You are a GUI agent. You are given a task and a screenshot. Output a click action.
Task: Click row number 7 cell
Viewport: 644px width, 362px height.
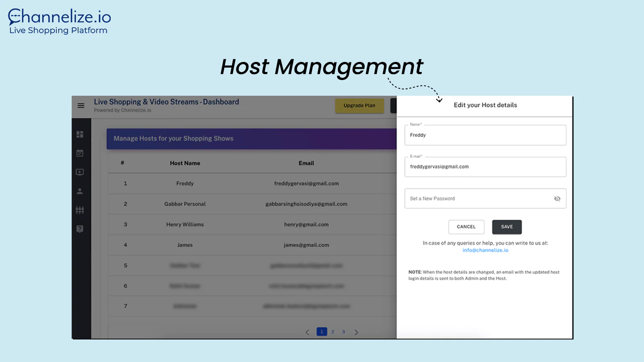pos(126,306)
